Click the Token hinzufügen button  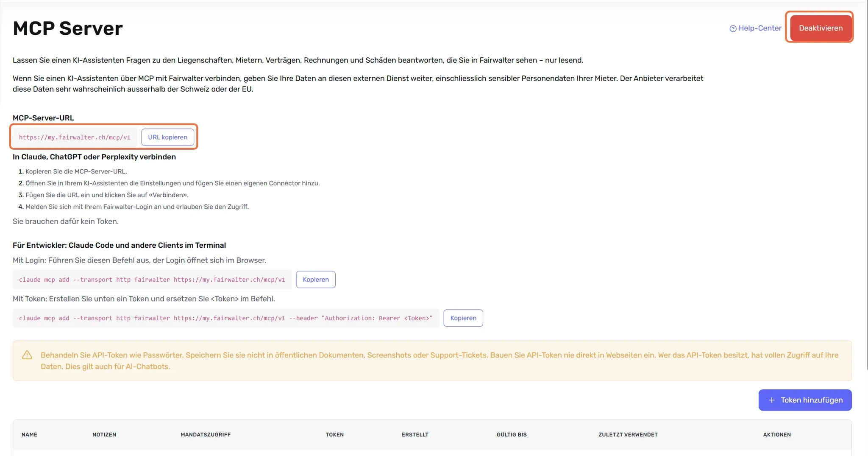click(805, 400)
